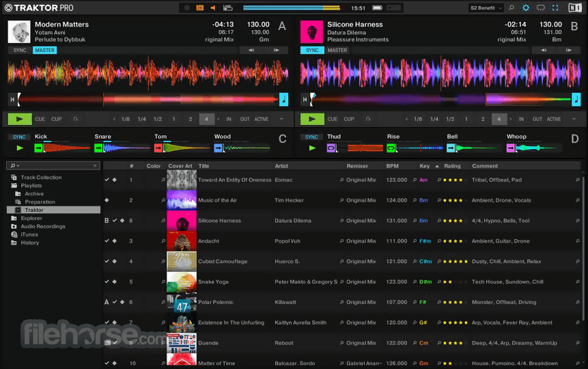The image size is (588, 369).
Task: Click the orange speaker cue icon in header
Action: (213, 8)
